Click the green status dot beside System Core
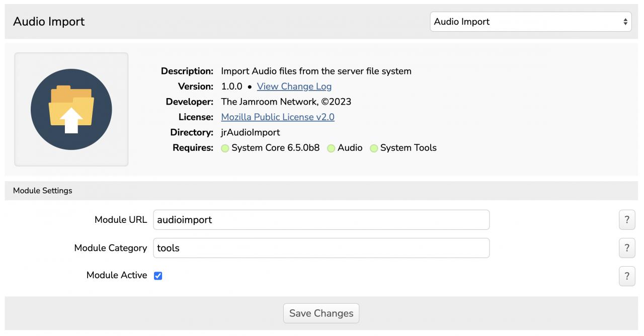Image resolution: width=644 pixels, height=336 pixels. coord(225,148)
